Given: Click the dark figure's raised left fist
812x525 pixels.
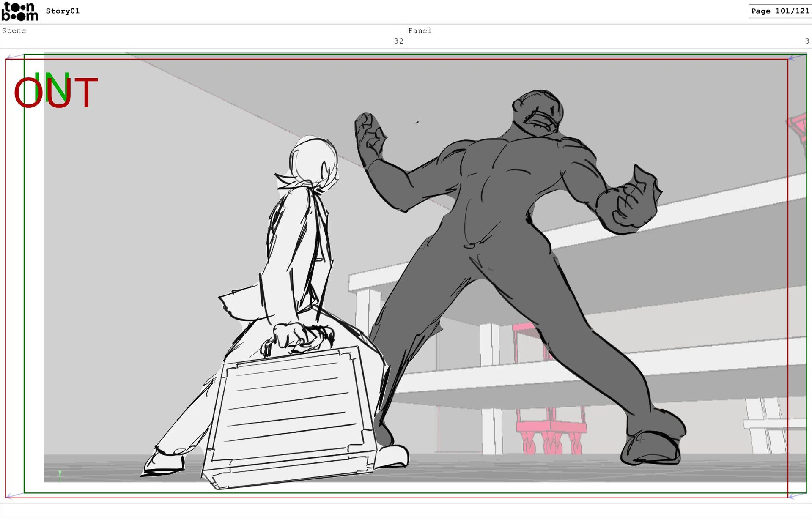Looking at the screenshot, I should pos(370,135).
